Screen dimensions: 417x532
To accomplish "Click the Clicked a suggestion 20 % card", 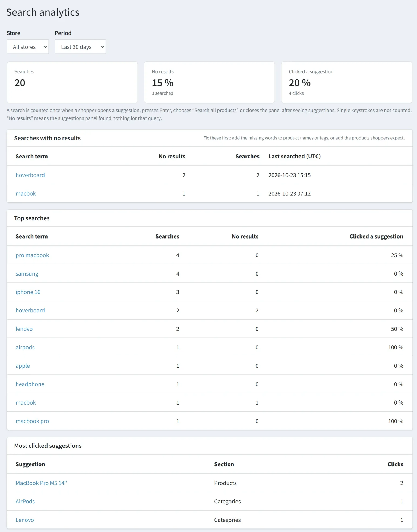I will [347, 82].
